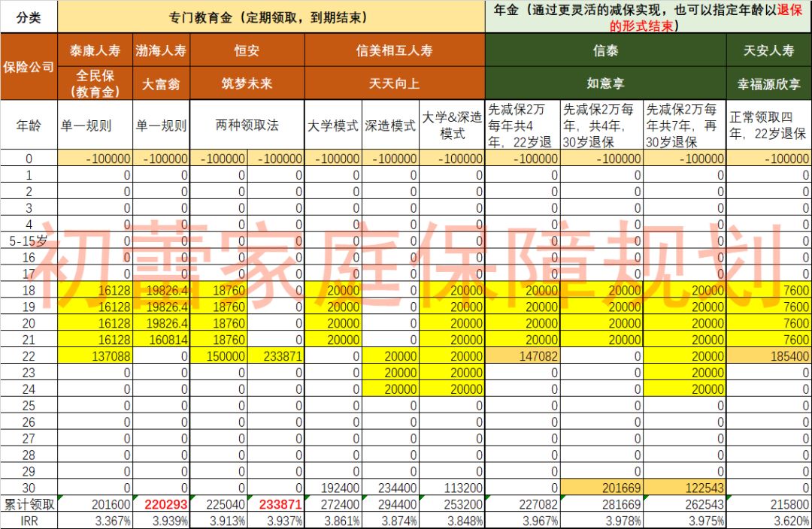Select the 113200 value cell
Image resolution: width=812 pixels, height=529 pixels.
click(452, 488)
